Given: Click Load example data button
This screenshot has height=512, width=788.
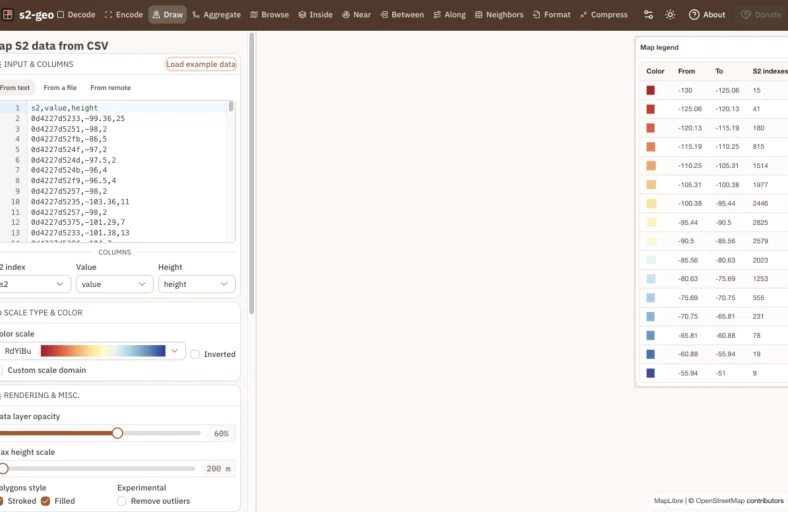Looking at the screenshot, I should 201,64.
